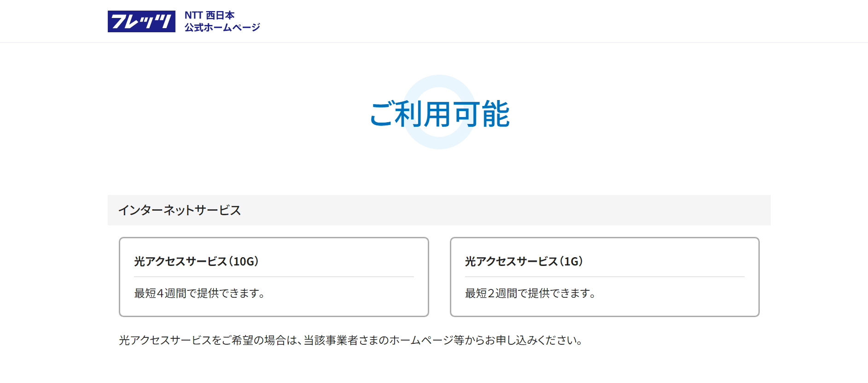The height and width of the screenshot is (383, 868).
Task: Click the (10G) label in the first card
Action: (244, 261)
